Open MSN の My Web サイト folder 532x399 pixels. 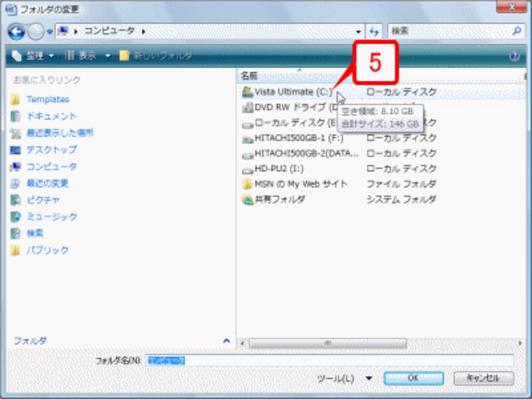tap(301, 184)
